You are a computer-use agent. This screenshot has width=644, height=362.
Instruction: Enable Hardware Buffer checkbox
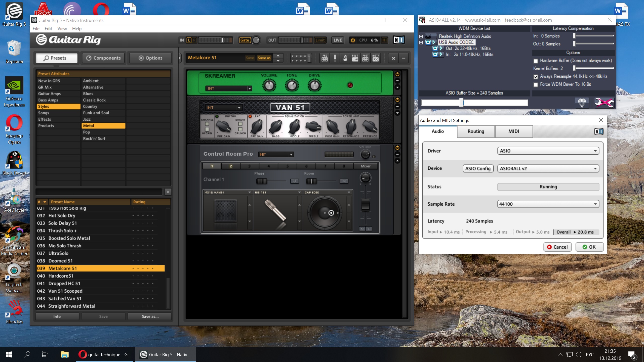[x=536, y=61]
